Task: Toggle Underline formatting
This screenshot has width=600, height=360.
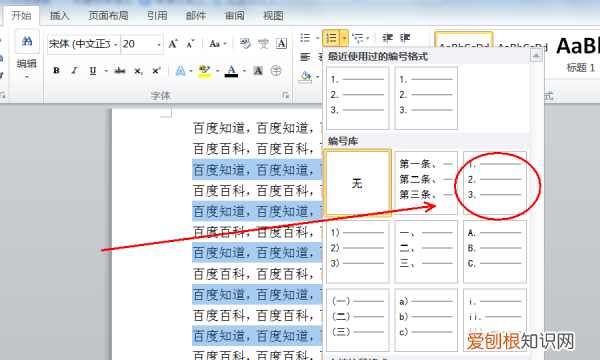Action: [93, 71]
